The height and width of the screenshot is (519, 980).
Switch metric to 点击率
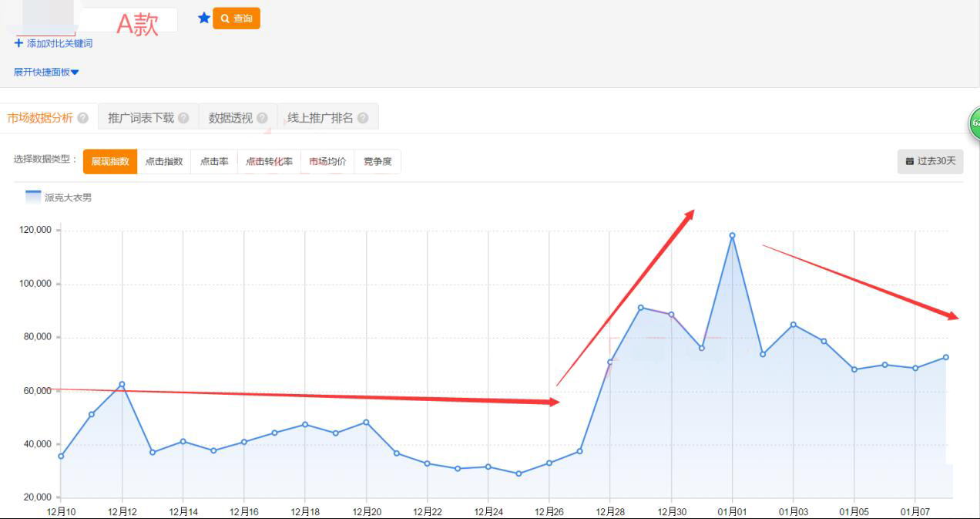(x=215, y=162)
